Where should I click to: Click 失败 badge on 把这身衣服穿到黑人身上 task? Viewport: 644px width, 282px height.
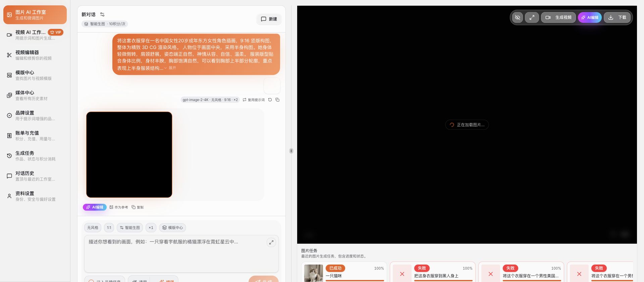(422, 268)
